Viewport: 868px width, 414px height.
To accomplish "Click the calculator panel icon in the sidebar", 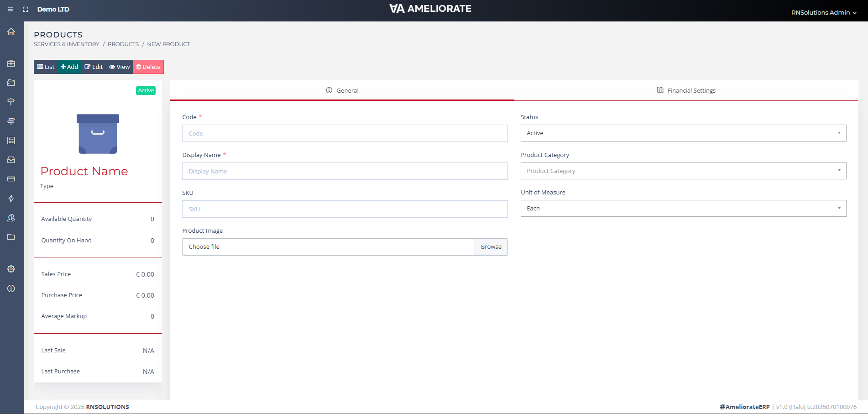I will [11, 141].
